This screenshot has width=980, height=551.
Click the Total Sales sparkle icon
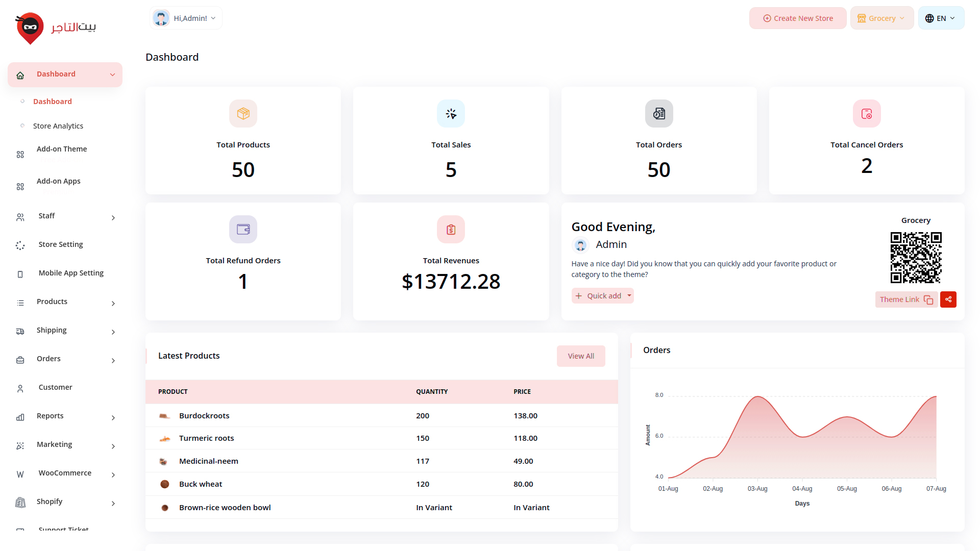(x=451, y=113)
